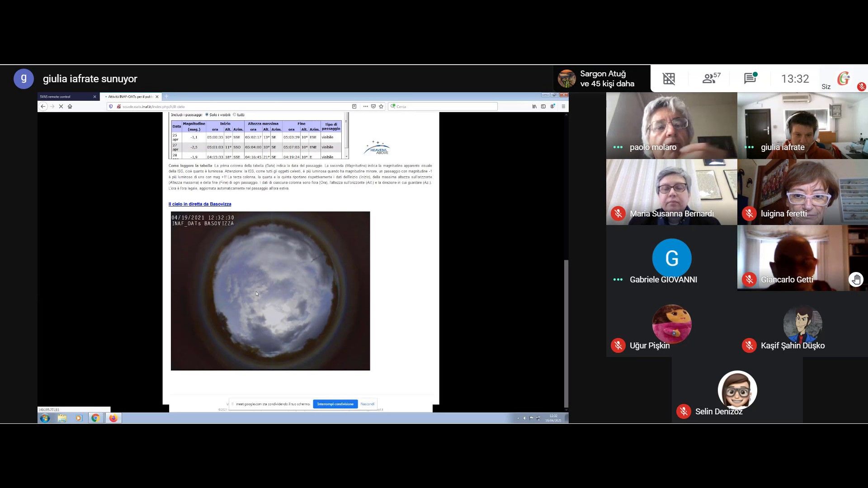The width and height of the screenshot is (868, 488).
Task: Switch to SVAS remote control tab
Action: (68, 97)
